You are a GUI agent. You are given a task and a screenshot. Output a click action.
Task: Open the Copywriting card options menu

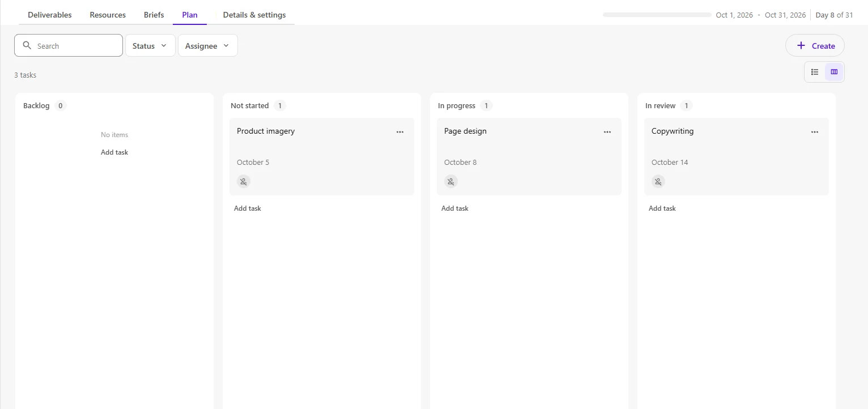click(815, 132)
